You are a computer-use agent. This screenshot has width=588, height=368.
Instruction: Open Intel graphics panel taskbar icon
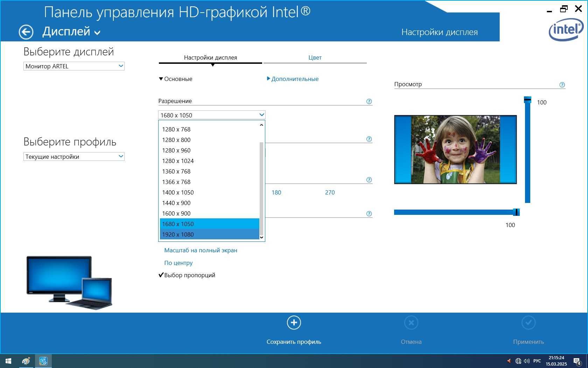(x=43, y=361)
